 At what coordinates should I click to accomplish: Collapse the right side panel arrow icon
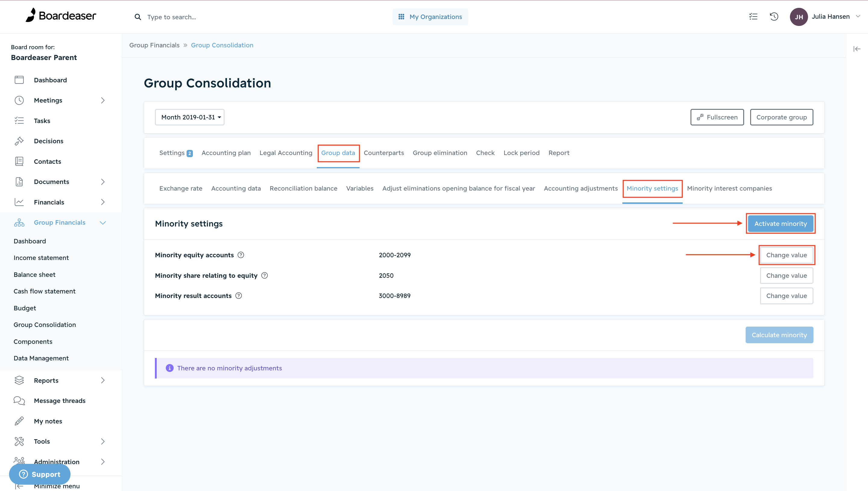click(857, 49)
